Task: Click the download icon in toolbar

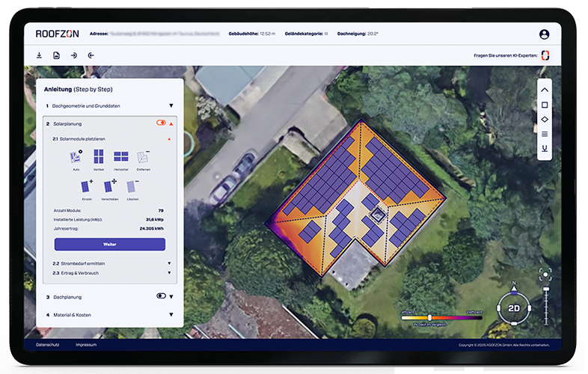Action: pos(39,55)
